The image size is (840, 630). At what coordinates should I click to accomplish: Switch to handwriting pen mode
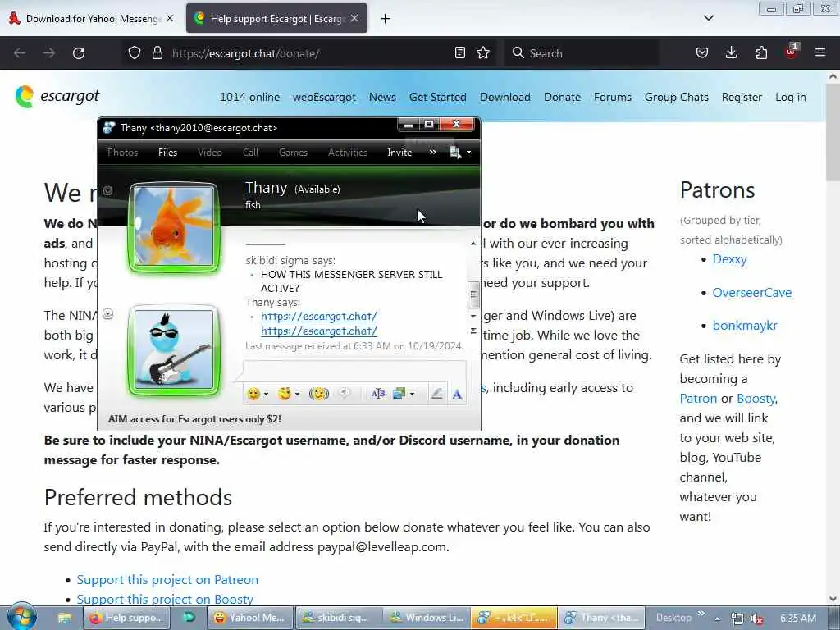point(436,394)
